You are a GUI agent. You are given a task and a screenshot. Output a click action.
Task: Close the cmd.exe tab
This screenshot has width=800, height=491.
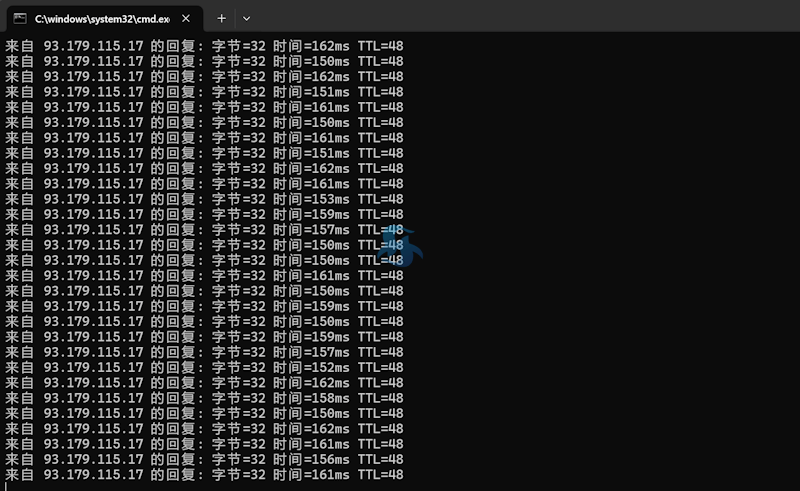click(186, 18)
